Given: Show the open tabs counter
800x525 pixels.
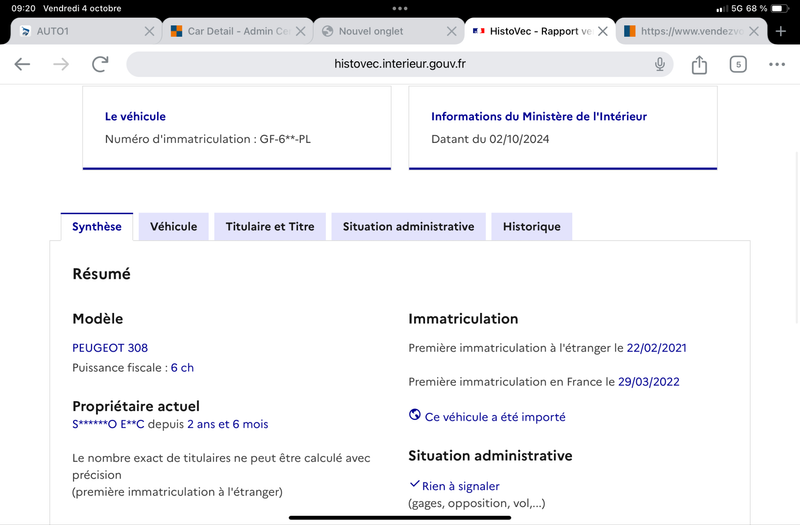Looking at the screenshot, I should (x=738, y=64).
